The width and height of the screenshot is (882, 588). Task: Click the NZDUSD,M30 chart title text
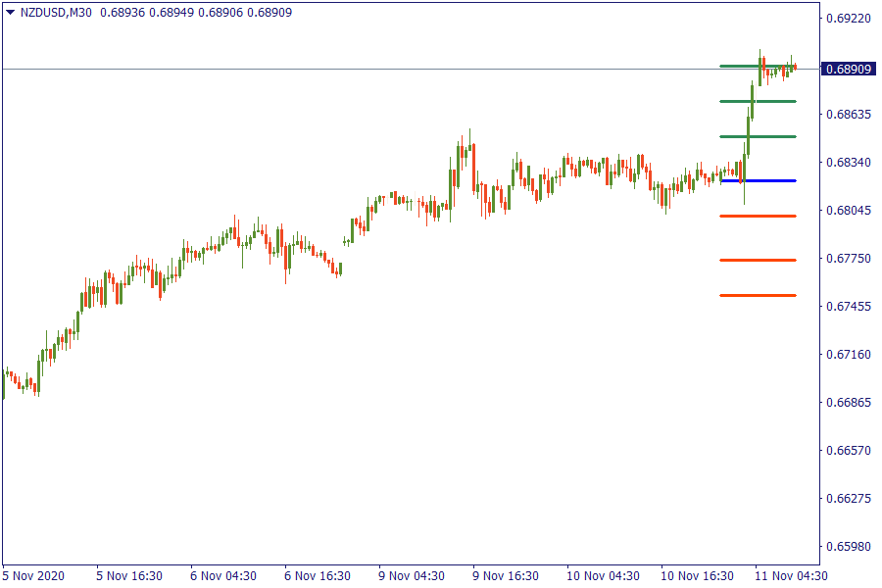coord(56,13)
